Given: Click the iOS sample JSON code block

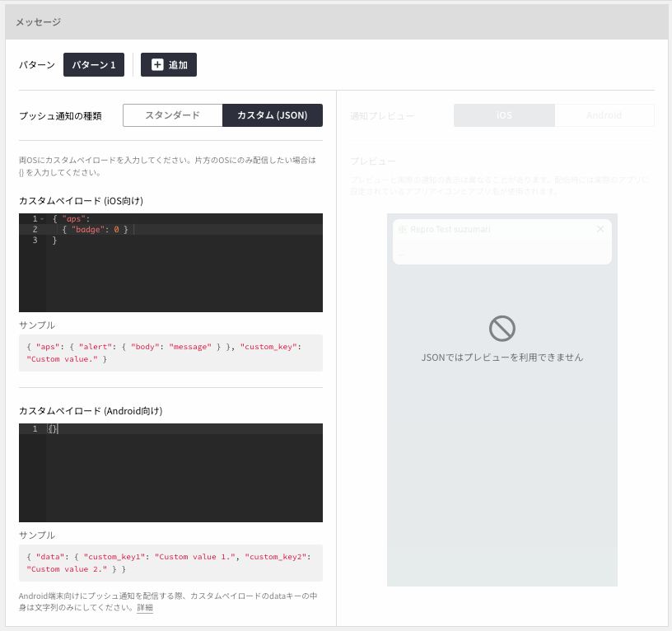Looking at the screenshot, I should [x=170, y=353].
